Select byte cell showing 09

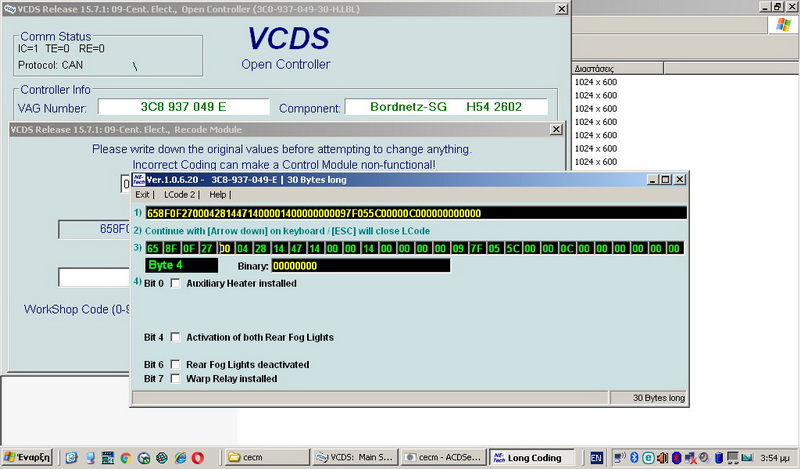[x=458, y=249]
